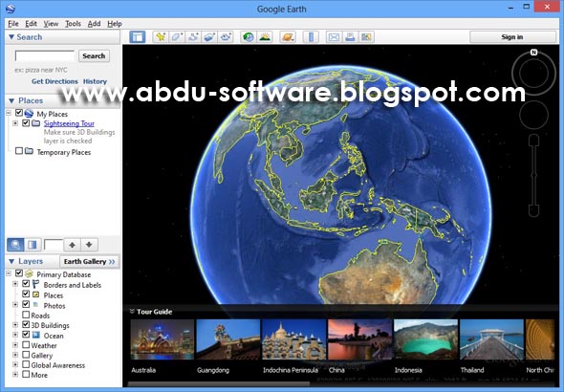Open the Help menu
Screen dimensions: 564x392
click(115, 24)
